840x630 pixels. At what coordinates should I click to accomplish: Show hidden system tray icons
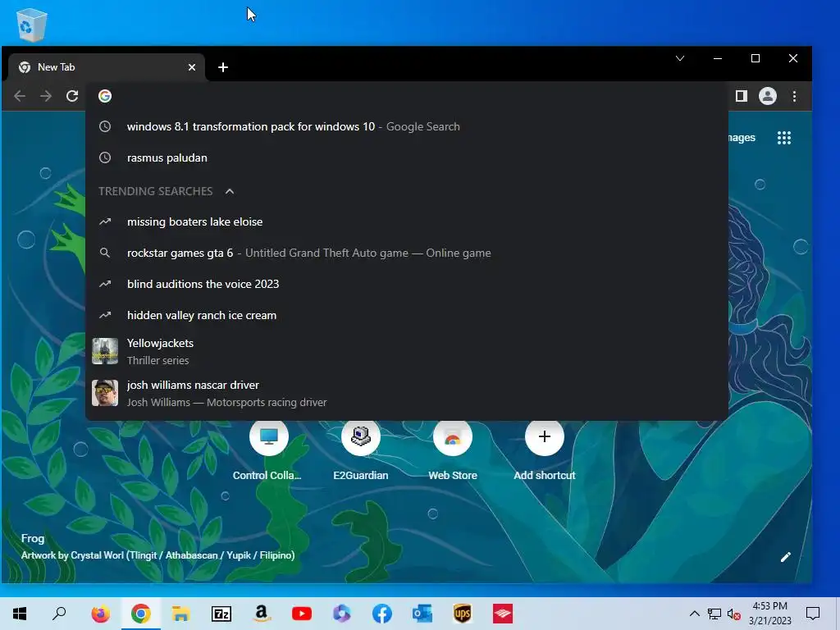click(694, 614)
